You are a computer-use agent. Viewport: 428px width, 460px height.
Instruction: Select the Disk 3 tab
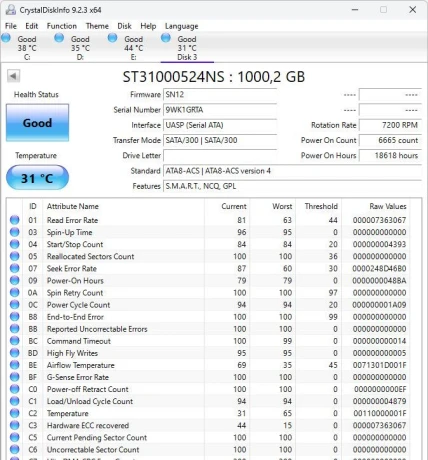coord(187,48)
